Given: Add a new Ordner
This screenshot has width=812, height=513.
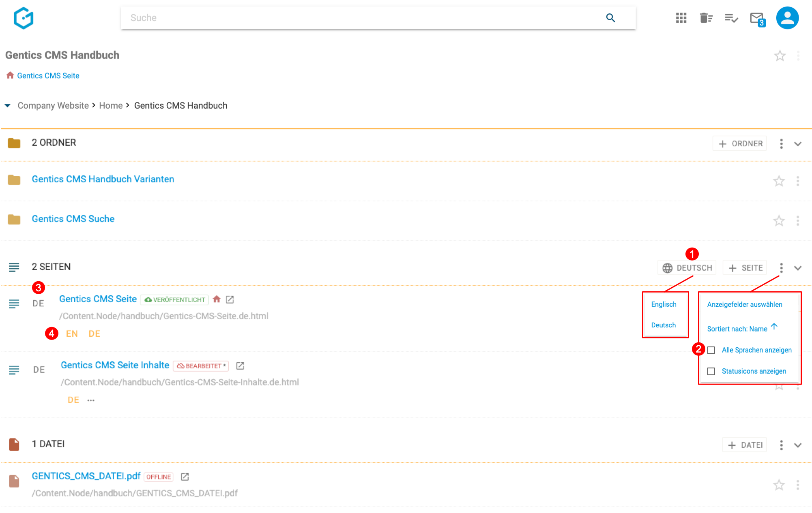Looking at the screenshot, I should (740, 143).
